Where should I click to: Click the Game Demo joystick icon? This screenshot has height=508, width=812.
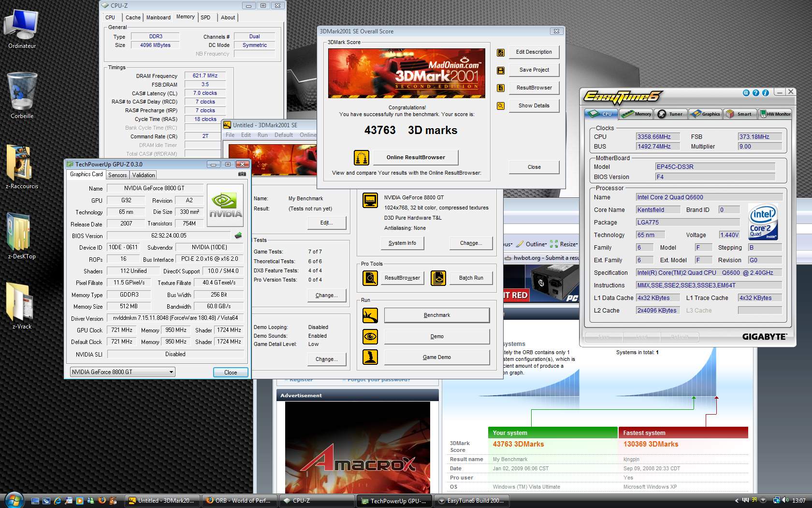click(370, 357)
